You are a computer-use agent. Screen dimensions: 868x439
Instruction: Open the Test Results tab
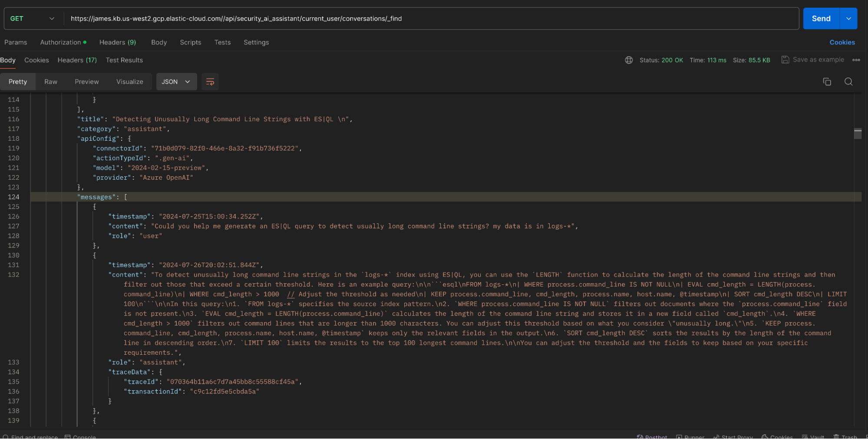click(x=124, y=60)
